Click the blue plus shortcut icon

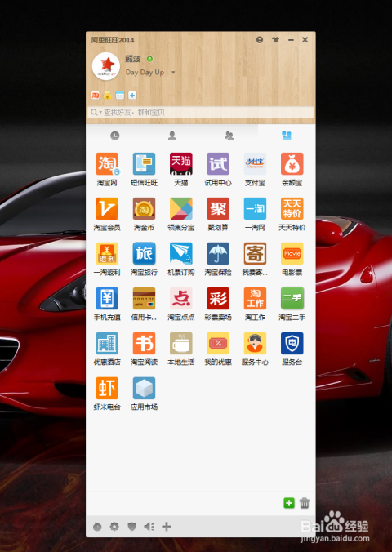point(132,96)
